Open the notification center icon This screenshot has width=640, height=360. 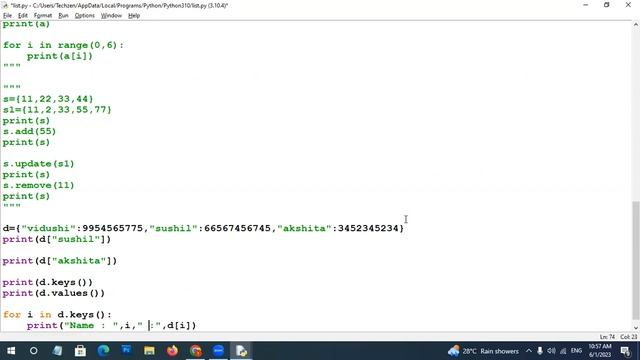coord(625,351)
